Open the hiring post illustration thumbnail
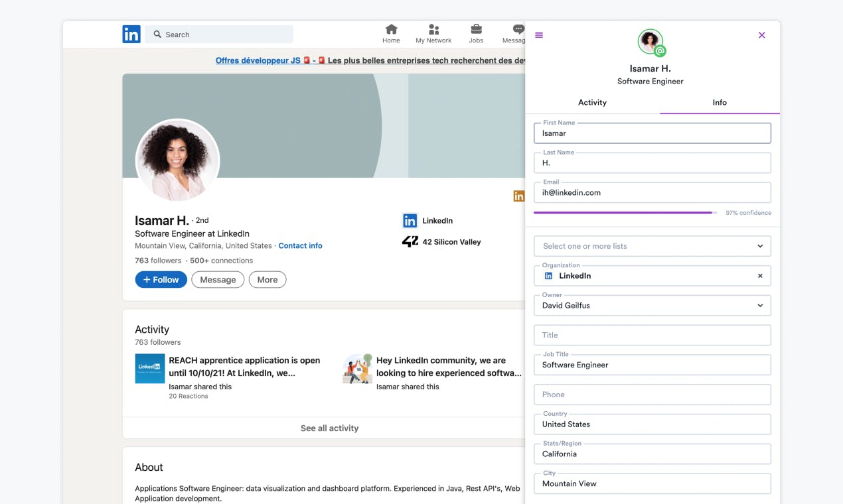Viewport: 843px width, 504px height. pyautogui.click(x=357, y=369)
